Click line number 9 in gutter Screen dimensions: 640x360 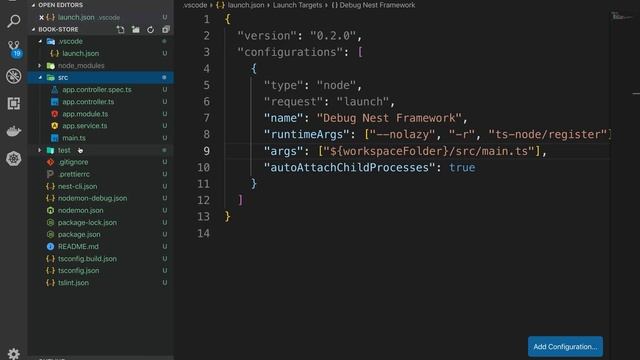[207, 151]
